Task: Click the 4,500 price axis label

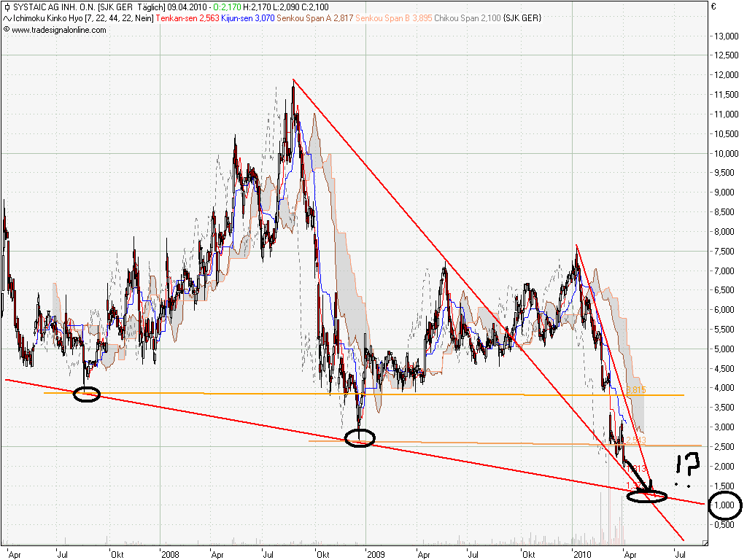Action: 724,368
